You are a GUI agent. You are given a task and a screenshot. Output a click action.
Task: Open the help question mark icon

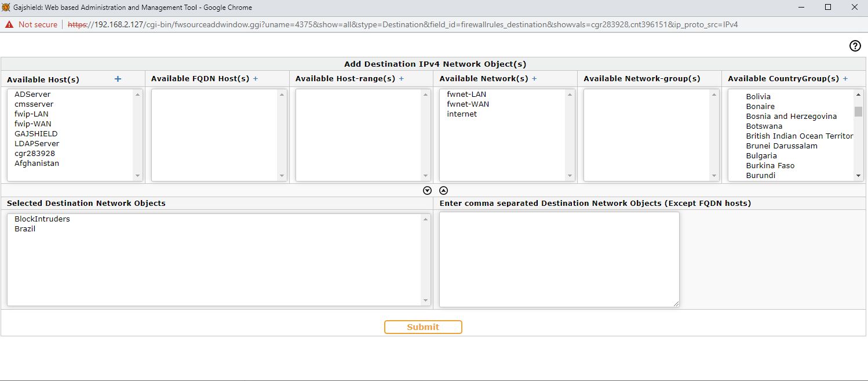click(855, 46)
